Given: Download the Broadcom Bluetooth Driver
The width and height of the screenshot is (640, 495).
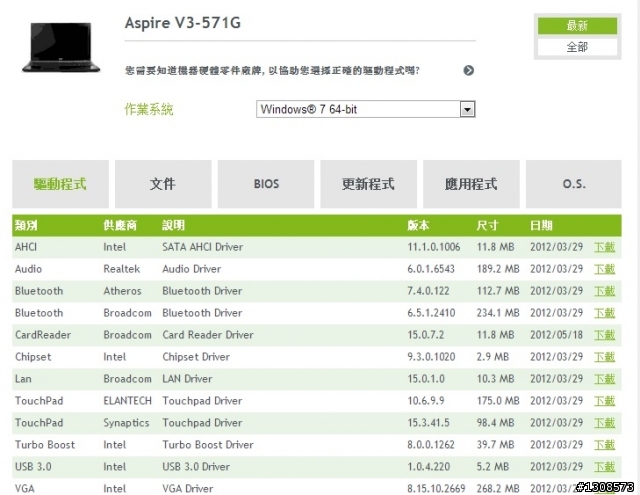Looking at the screenshot, I should (x=604, y=313).
